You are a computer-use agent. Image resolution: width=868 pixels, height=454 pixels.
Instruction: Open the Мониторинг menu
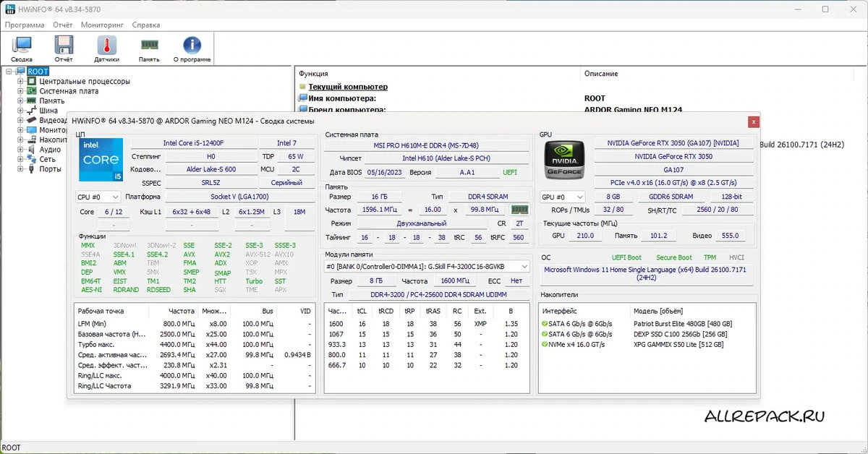(102, 25)
